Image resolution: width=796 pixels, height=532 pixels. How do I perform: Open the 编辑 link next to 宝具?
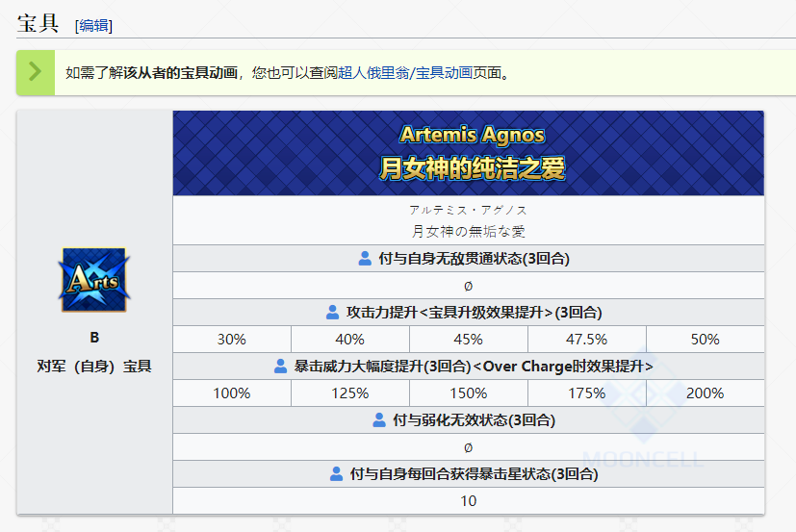coord(93,26)
